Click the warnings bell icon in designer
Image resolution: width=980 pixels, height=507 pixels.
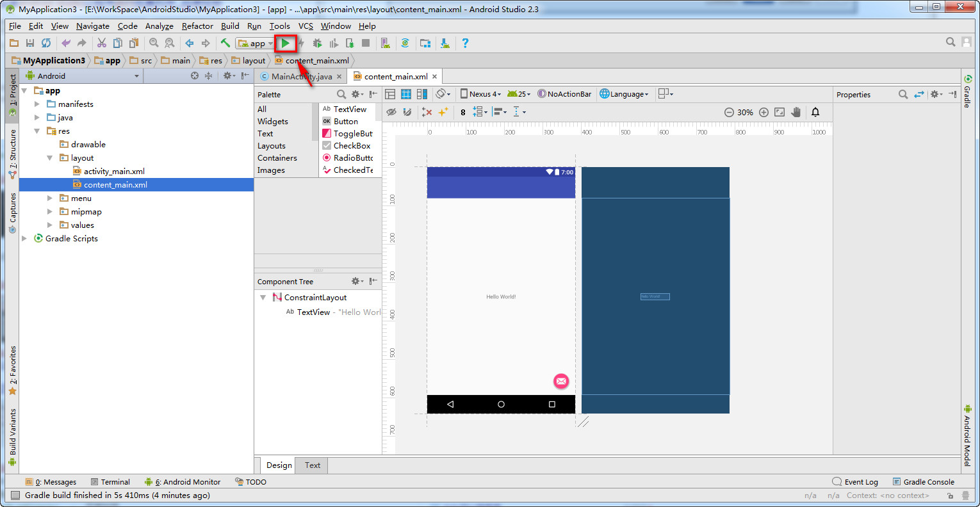[815, 112]
